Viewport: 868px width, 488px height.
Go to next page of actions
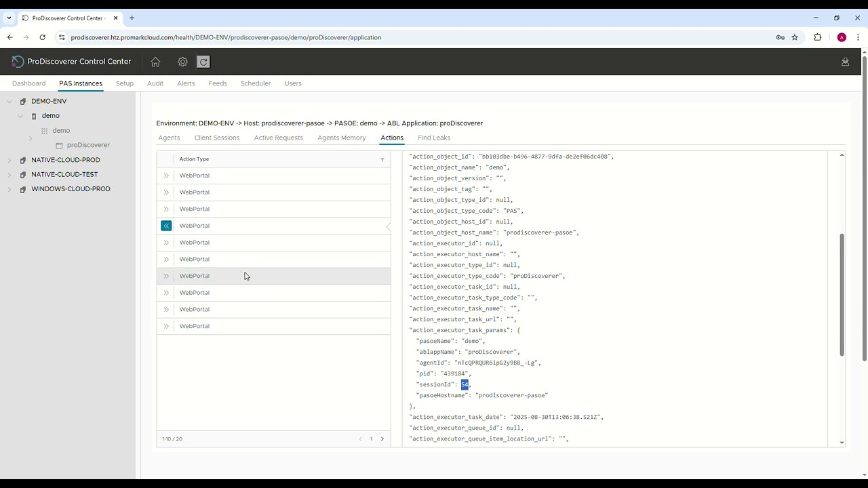point(382,439)
